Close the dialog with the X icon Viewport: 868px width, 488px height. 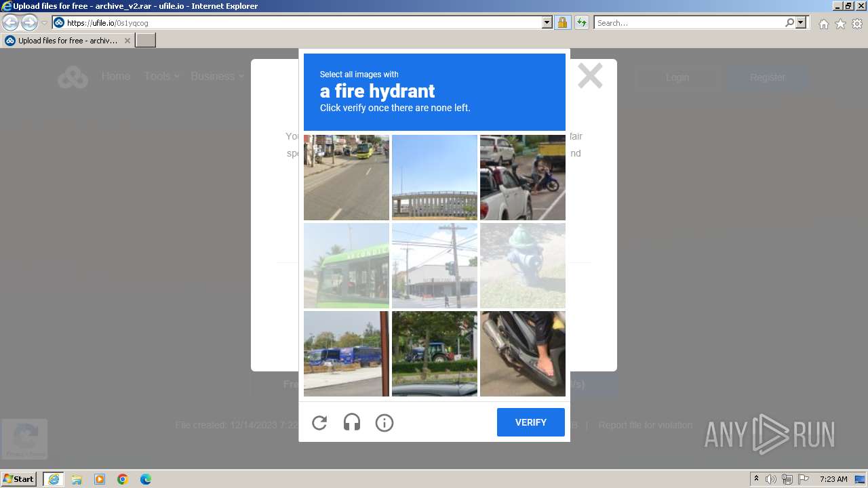click(590, 76)
